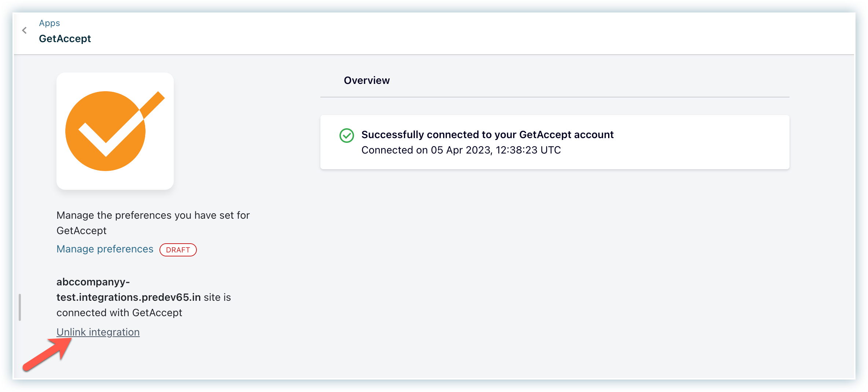
Task: Click the 'connected with GetAccept' status text
Action: [119, 313]
